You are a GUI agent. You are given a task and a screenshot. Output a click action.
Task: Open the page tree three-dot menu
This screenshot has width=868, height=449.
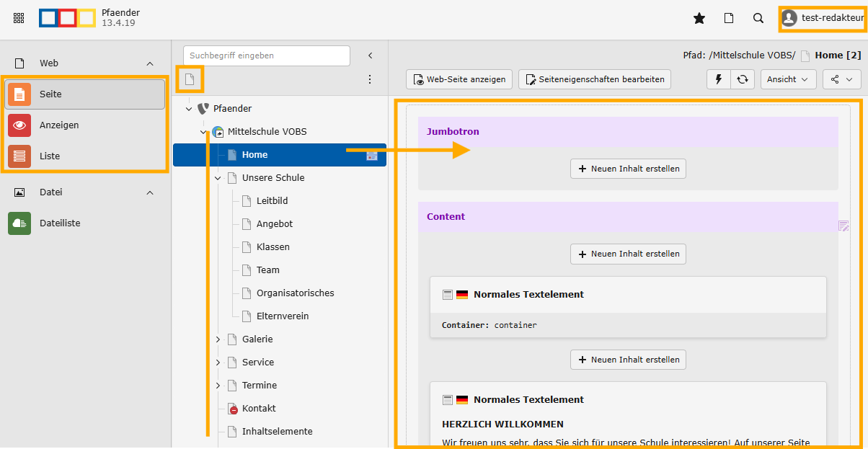370,79
